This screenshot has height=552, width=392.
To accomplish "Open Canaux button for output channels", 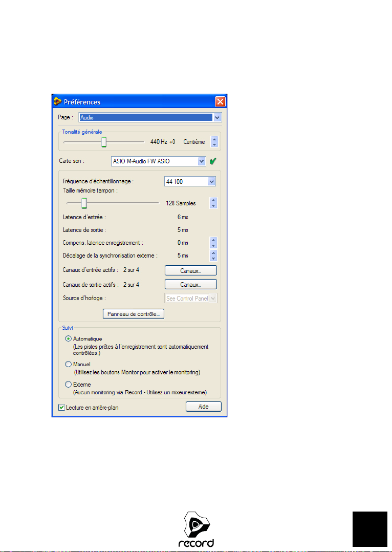I will point(191,285).
